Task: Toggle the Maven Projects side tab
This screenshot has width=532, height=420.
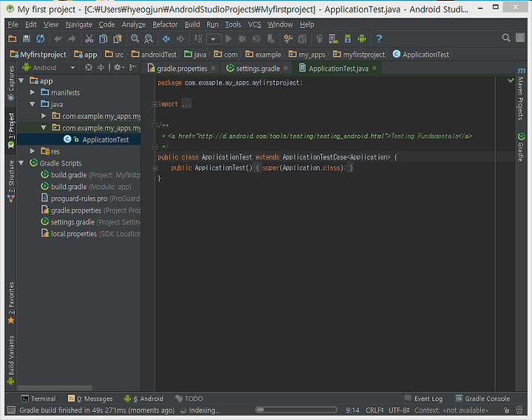Action: (521, 94)
